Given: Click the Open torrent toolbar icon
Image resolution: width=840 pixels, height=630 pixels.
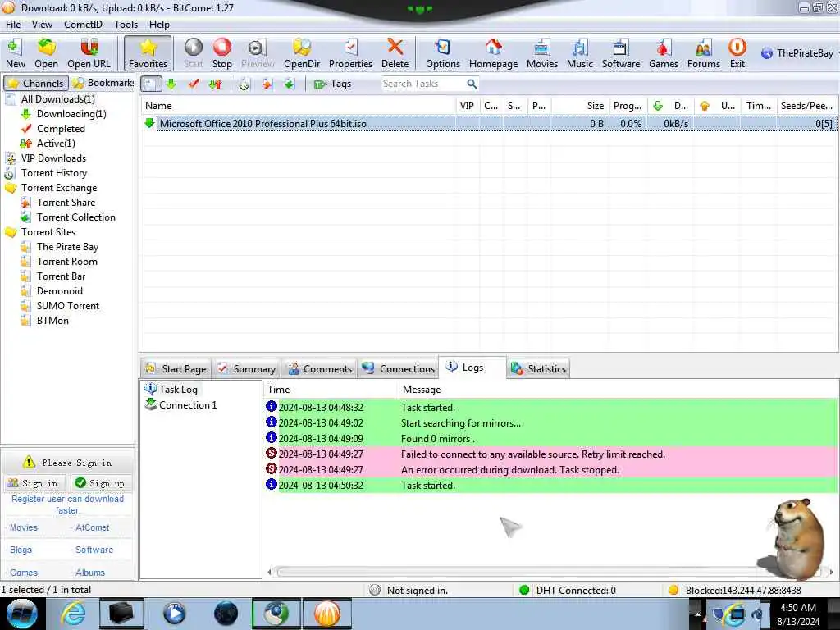Looking at the screenshot, I should tap(46, 53).
